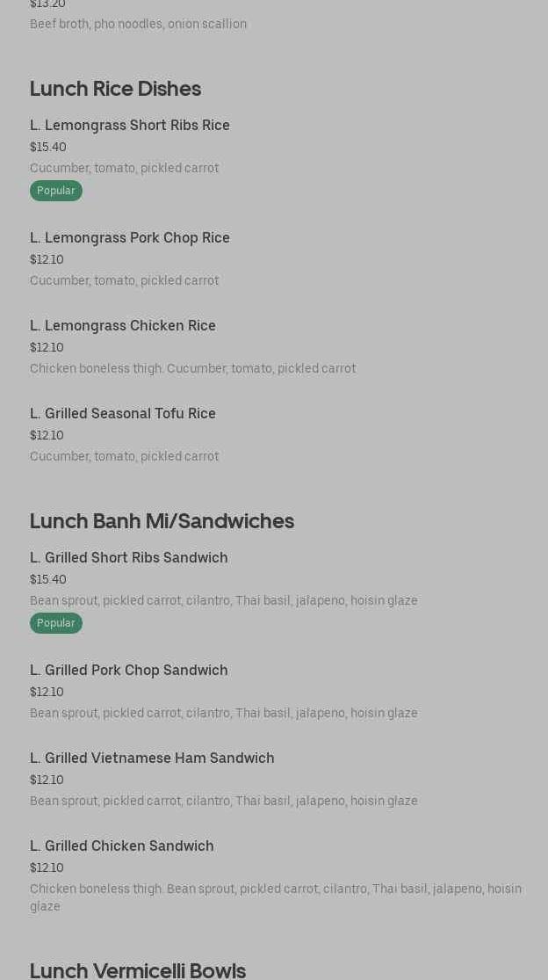Screen dimensions: 548x980
Task: Choose L. Lemongrass Chicken Rice dish
Action: (123, 326)
